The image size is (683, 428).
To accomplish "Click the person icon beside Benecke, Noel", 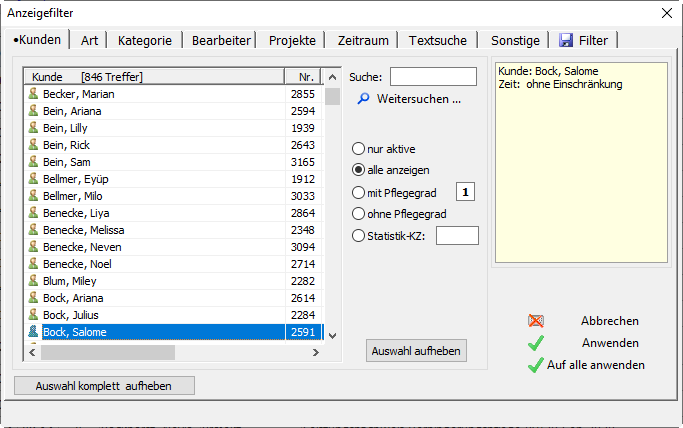I will (33, 263).
